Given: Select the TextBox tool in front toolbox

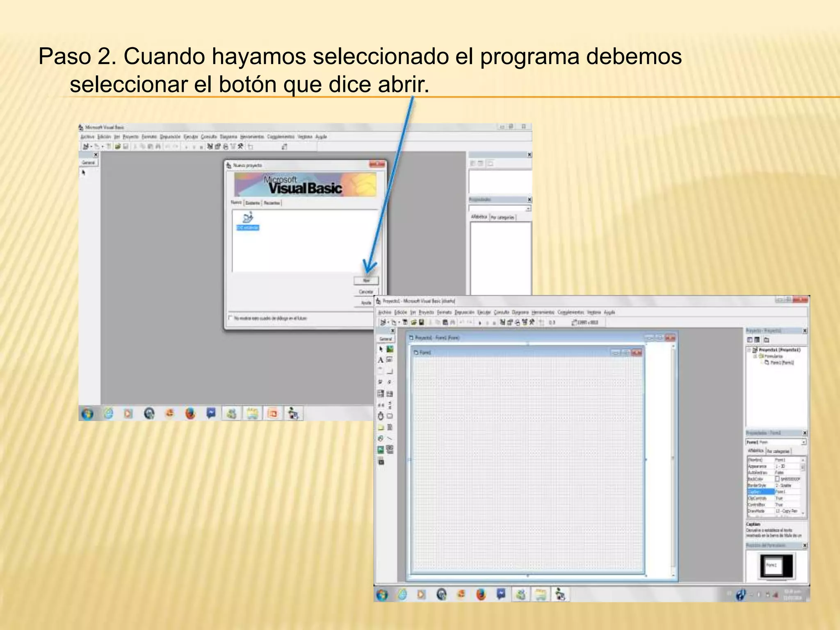Looking at the screenshot, I should (x=390, y=360).
